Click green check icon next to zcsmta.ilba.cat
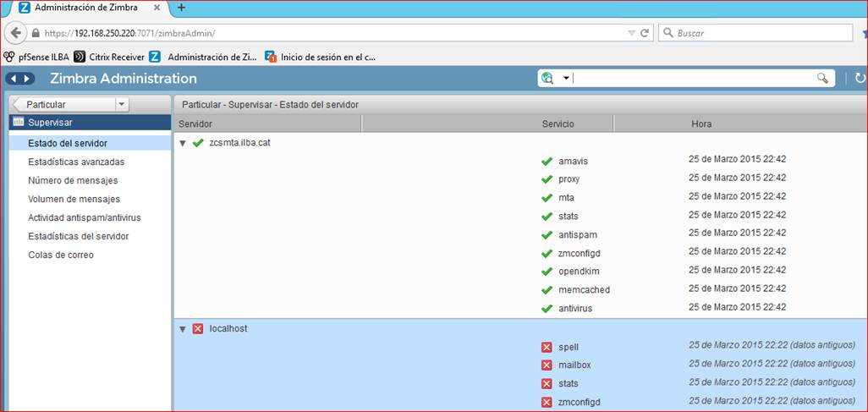The height and width of the screenshot is (412, 868). point(198,143)
